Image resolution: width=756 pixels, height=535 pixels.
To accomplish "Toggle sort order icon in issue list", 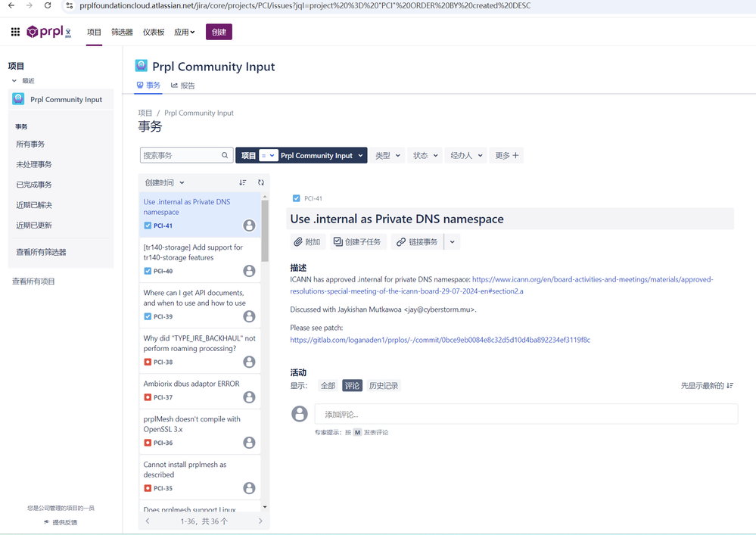I will click(242, 182).
